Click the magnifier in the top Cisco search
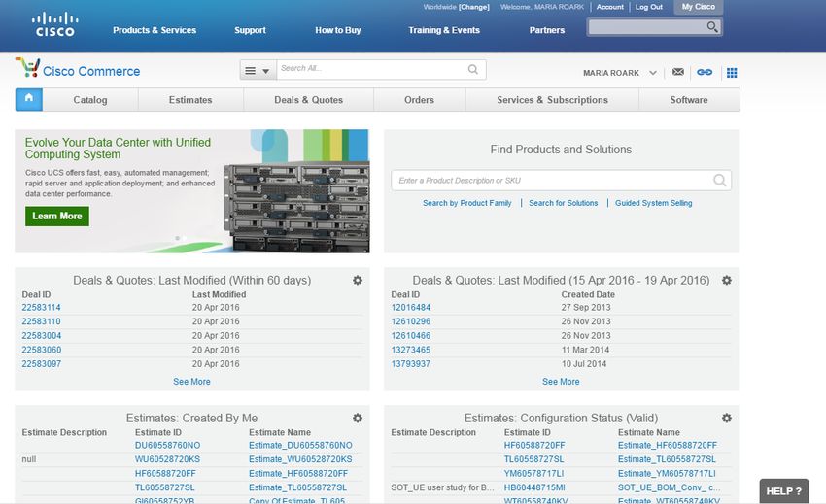Viewport: 826px width, 504px height. (712, 27)
